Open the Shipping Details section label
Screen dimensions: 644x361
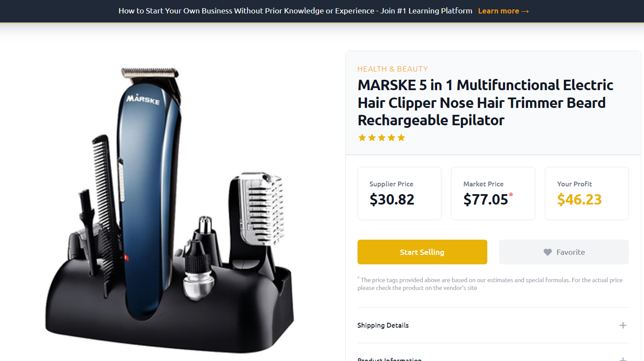(x=383, y=325)
